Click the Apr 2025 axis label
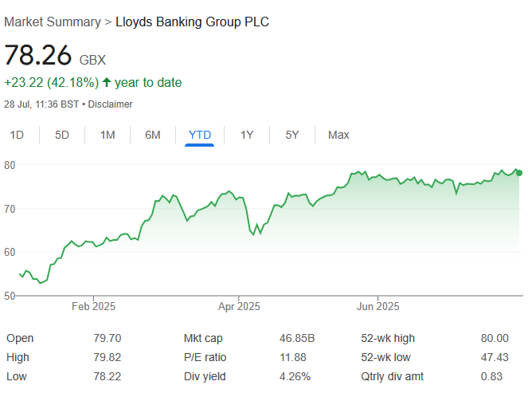Image resolution: width=532 pixels, height=393 pixels. point(239,306)
